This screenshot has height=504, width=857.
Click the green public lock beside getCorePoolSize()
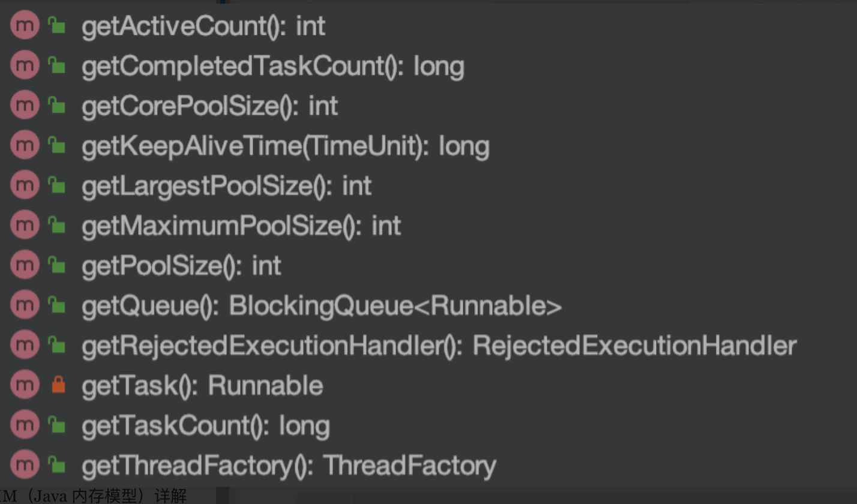pos(57,106)
